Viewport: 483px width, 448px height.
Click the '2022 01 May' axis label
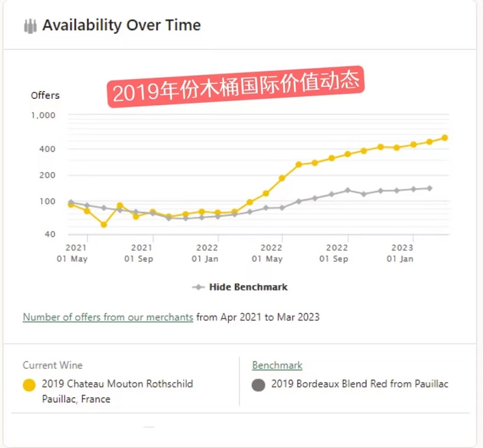pyautogui.click(x=267, y=253)
